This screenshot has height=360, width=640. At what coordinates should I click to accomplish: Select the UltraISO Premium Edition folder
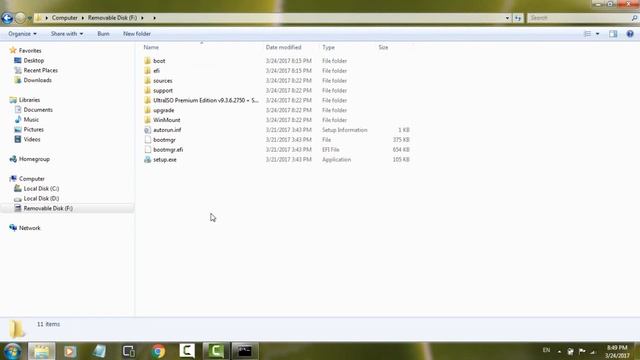[x=201, y=100]
